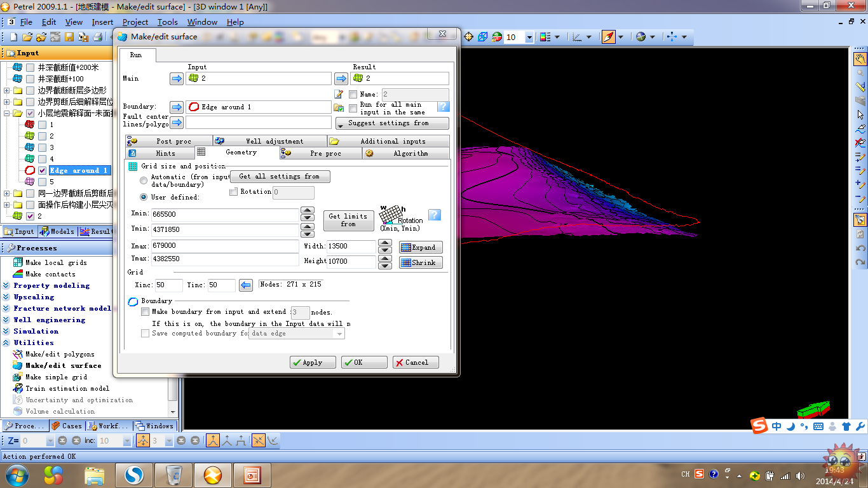Open the Insert menu
The height and width of the screenshot is (488, 868).
pos(102,22)
